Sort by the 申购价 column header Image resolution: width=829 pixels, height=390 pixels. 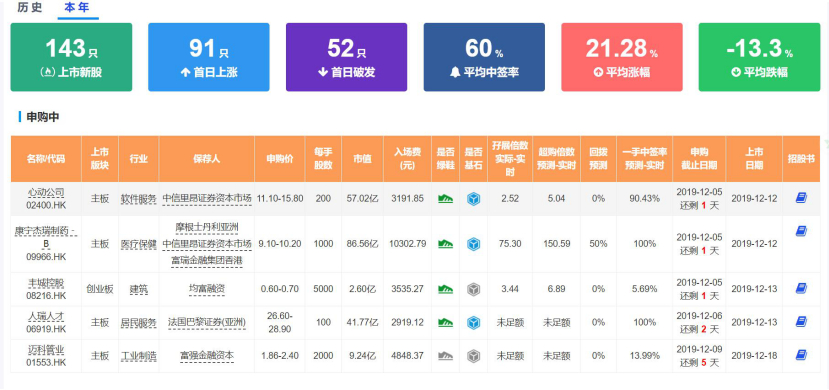pos(280,159)
